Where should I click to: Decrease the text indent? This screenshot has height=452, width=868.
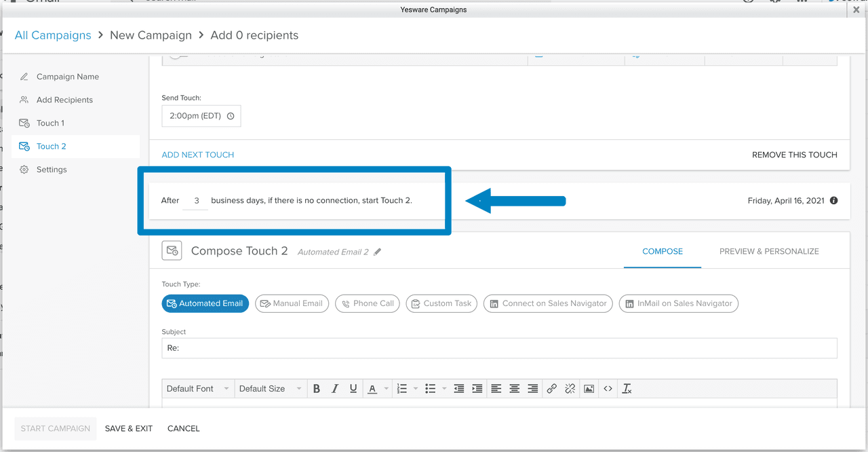pyautogui.click(x=459, y=389)
